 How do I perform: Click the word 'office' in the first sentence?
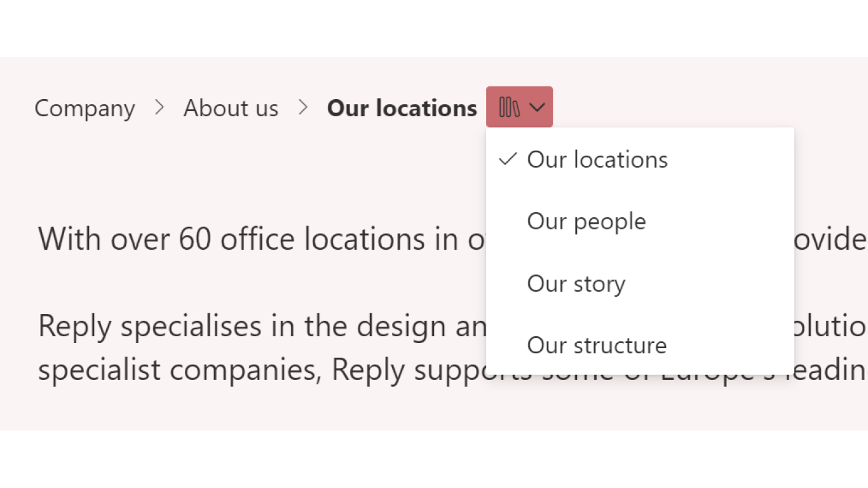[x=257, y=240]
